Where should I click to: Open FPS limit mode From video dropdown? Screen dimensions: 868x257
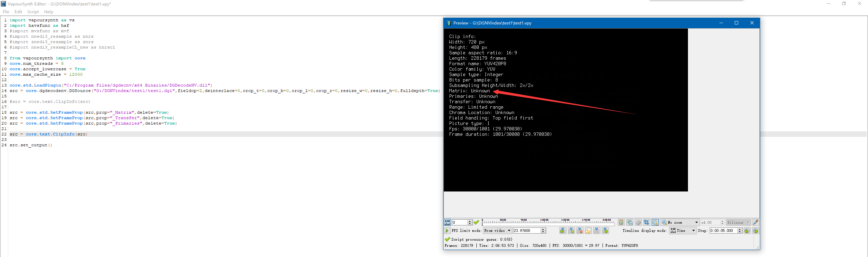[497, 231]
